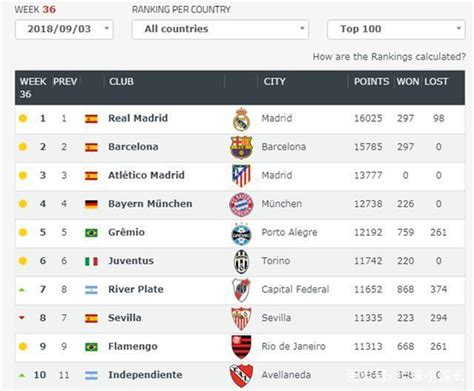The height and width of the screenshot is (391, 474).
Task: Click the Real Madrid club crest
Action: [x=241, y=119]
